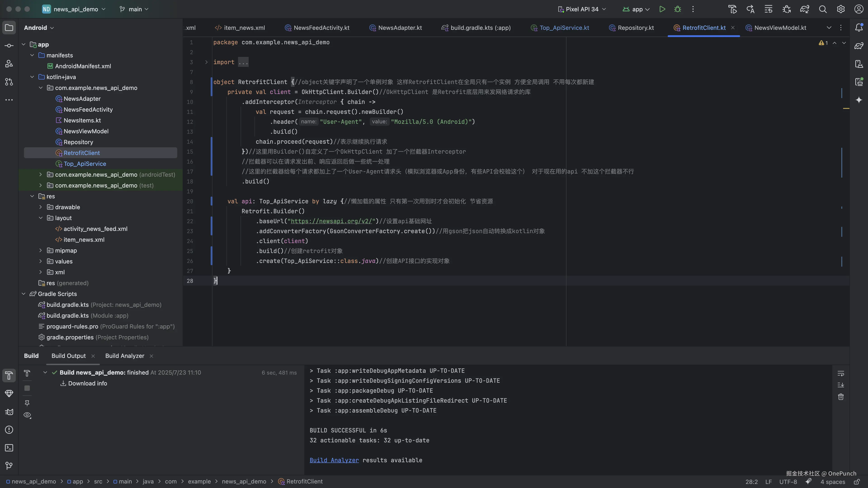This screenshot has height=488, width=868.
Task: Toggle build view with eye icon
Action: tap(27, 415)
